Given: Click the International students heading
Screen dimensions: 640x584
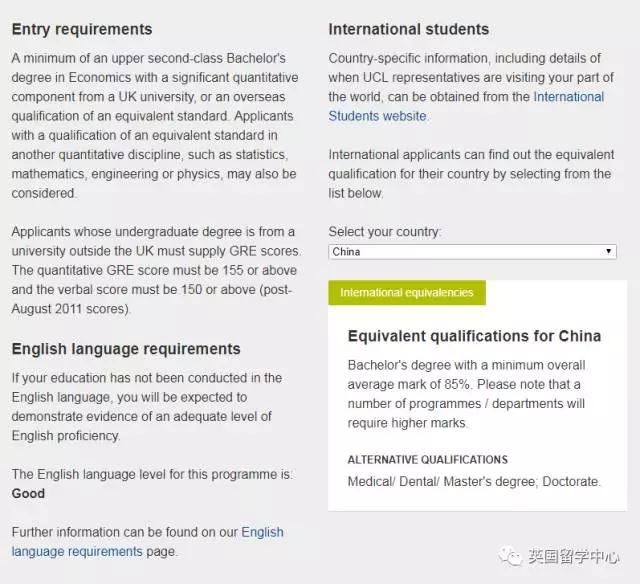Looking at the screenshot, I should 409,29.
